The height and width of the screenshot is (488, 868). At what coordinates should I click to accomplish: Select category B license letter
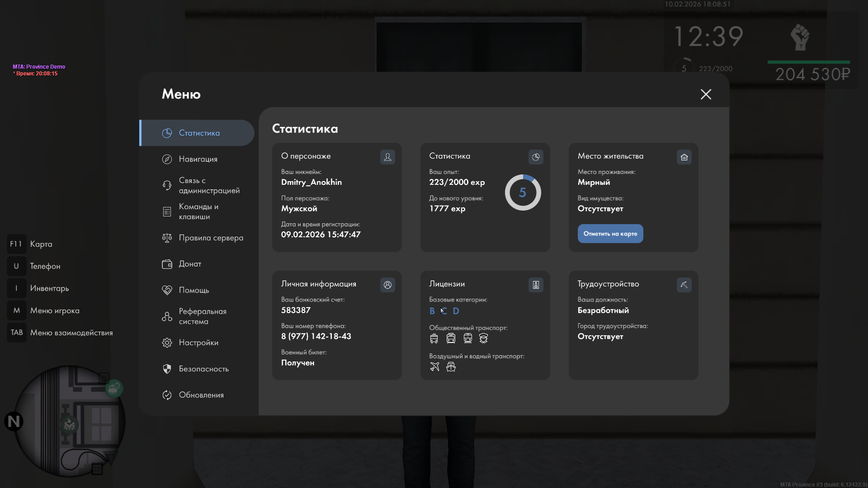(432, 311)
